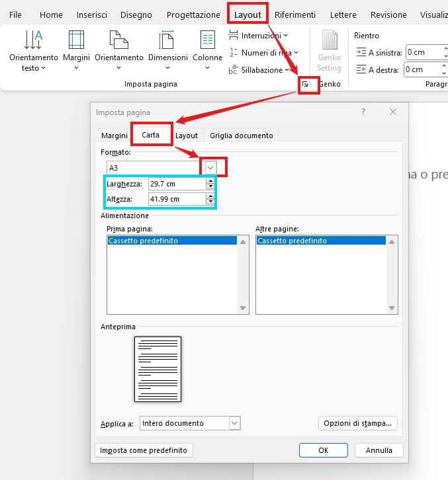Switch to the Riferimenti ribbon tab
The width and height of the screenshot is (448, 480).
(x=294, y=15)
